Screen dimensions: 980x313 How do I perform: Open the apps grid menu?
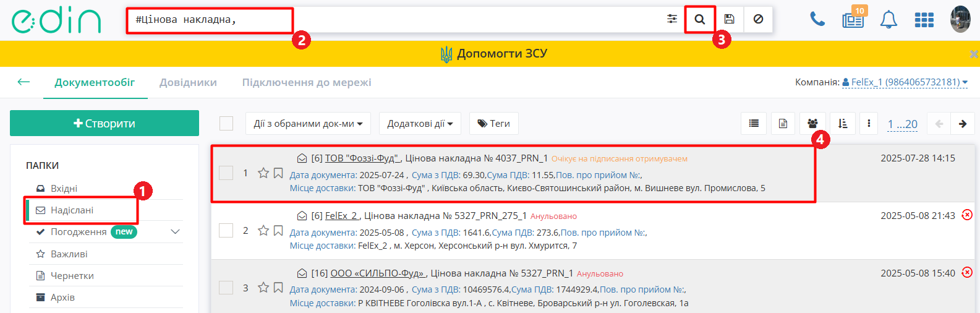point(924,20)
